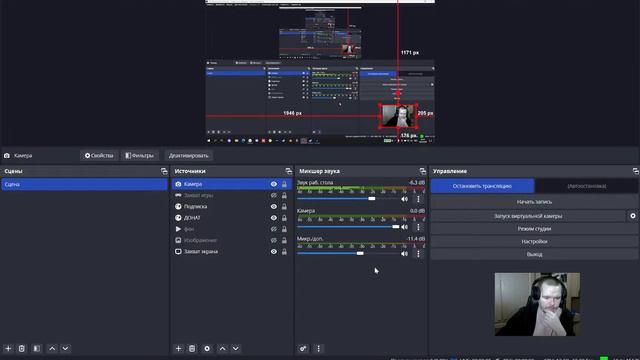The height and width of the screenshot is (360, 640).
Task: Move scene down arrow
Action: (65, 349)
